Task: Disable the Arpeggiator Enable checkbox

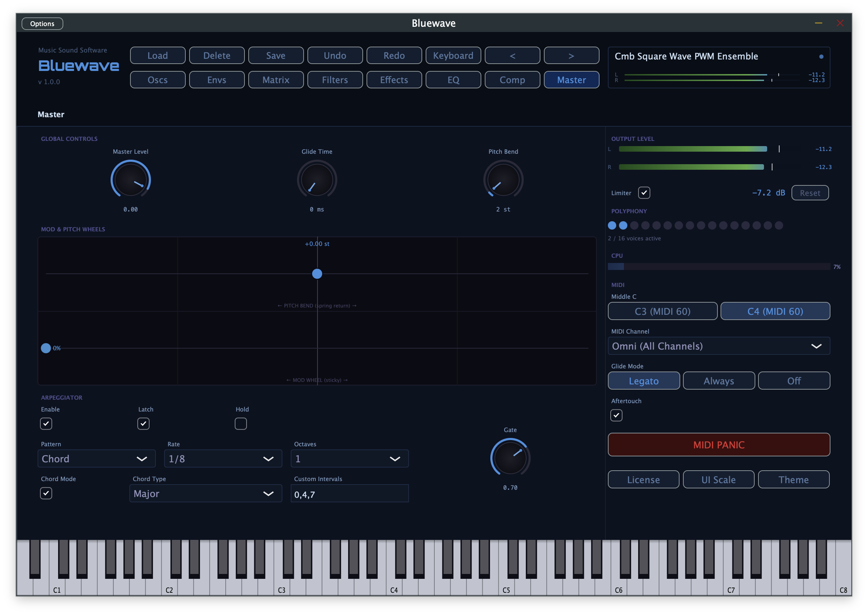Action: (x=46, y=423)
